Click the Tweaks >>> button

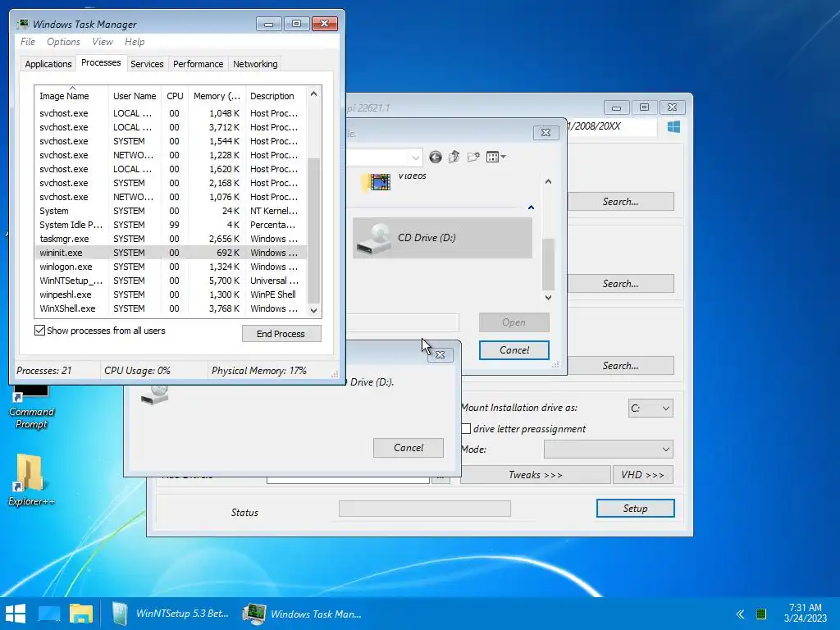535,475
